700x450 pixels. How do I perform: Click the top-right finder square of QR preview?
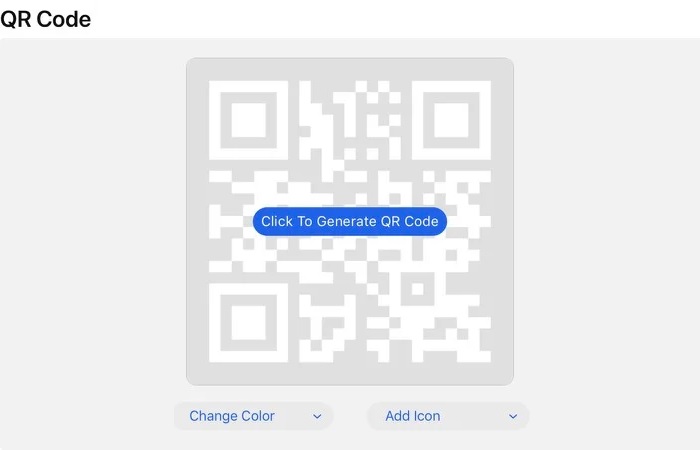click(451, 120)
